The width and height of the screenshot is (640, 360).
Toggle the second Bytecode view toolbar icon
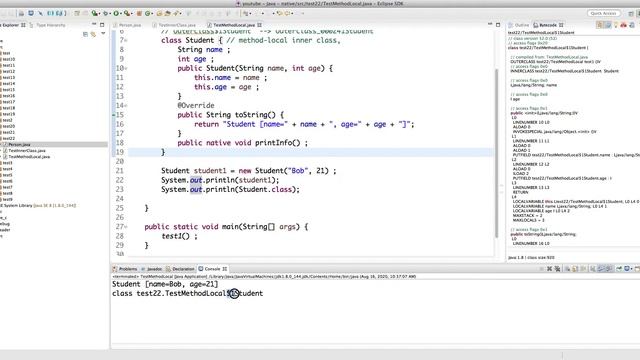[x=608, y=25]
